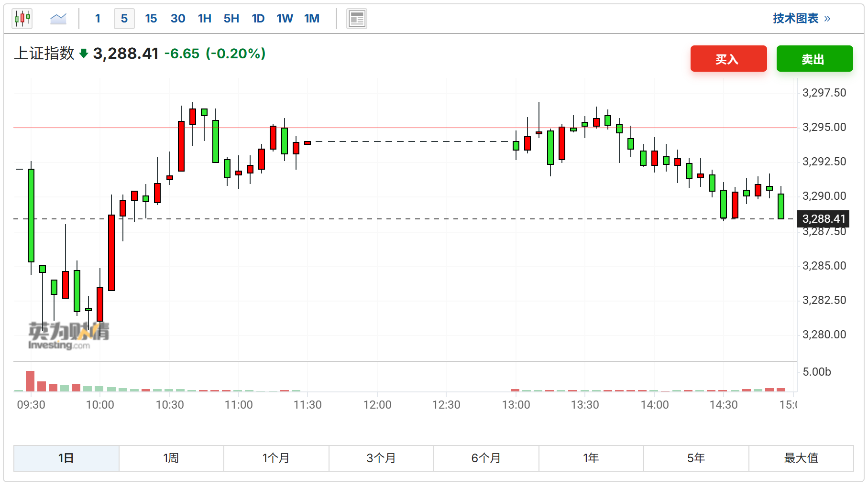This screenshot has width=868, height=487.
Task: Click the tallest red volume bar
Action: [x=30, y=381]
